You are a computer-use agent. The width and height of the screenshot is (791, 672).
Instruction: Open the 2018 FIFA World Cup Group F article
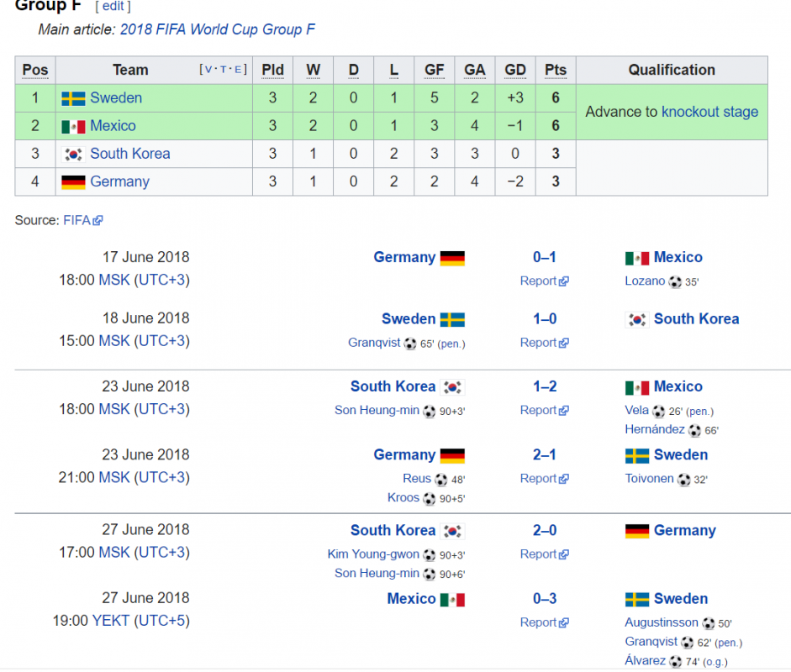point(218,29)
